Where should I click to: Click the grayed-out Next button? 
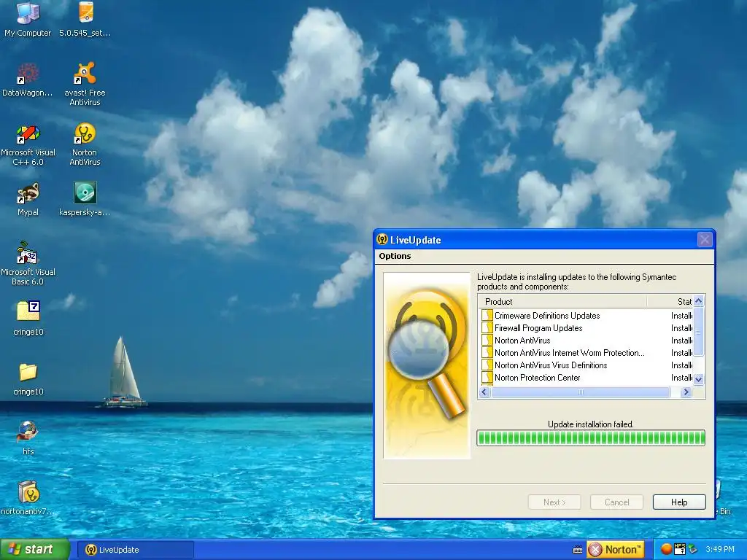pos(554,502)
